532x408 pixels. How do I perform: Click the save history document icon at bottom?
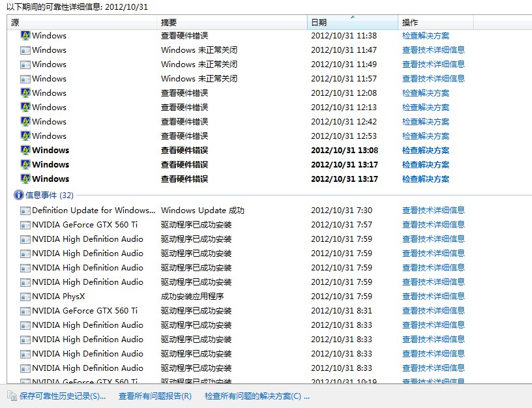tap(12, 396)
